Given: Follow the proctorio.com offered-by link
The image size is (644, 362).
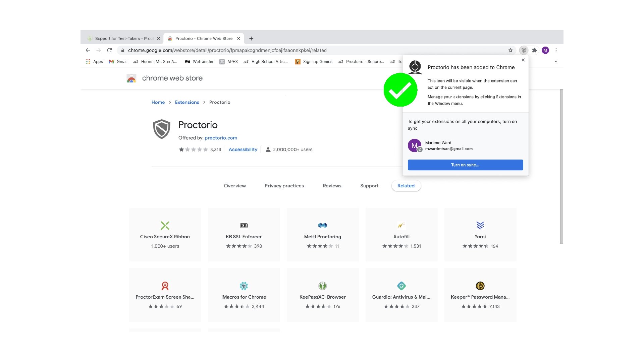Looking at the screenshot, I should [x=221, y=138].
